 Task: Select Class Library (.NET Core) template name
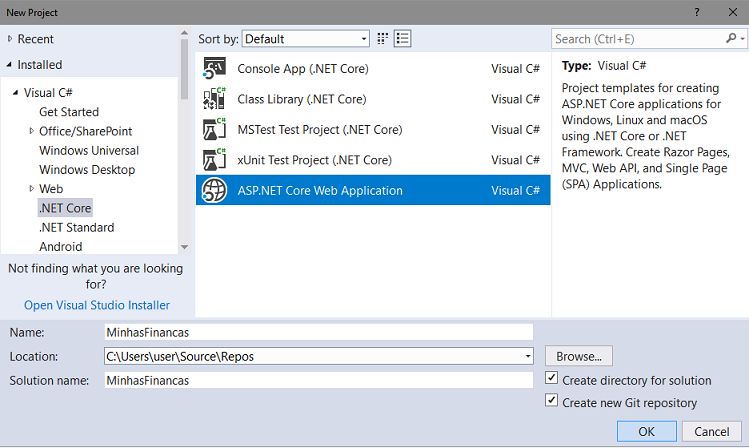click(302, 99)
